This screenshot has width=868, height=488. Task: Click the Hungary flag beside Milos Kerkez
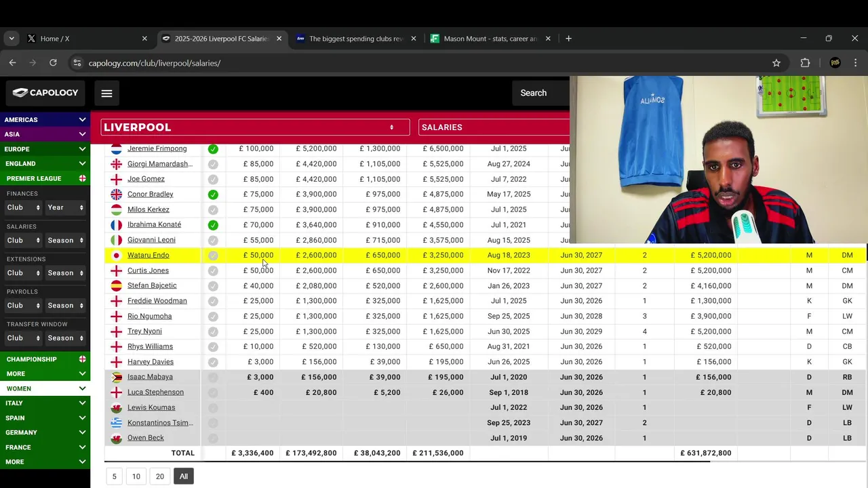click(116, 209)
